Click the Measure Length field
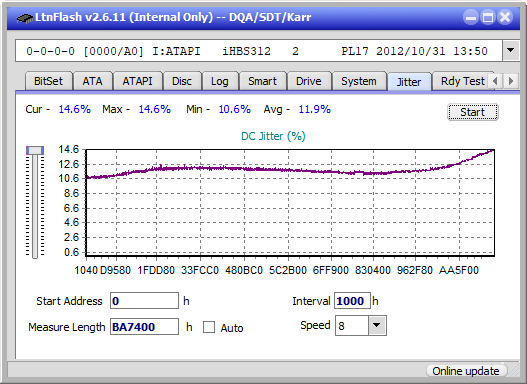527x384 pixels. 144,327
